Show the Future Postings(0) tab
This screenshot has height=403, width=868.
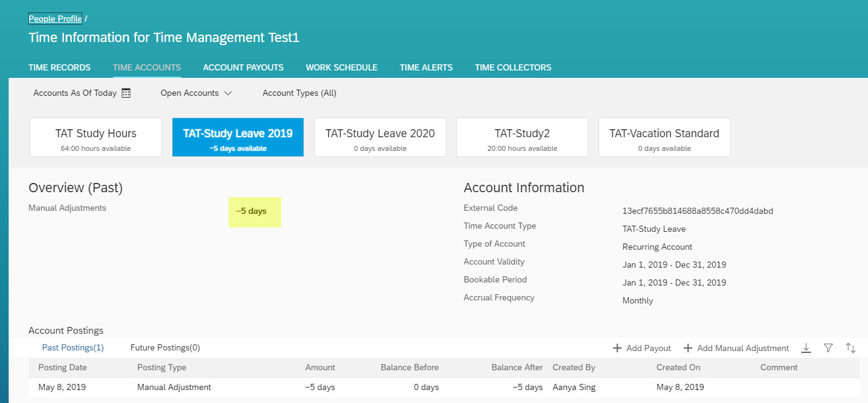click(x=165, y=347)
